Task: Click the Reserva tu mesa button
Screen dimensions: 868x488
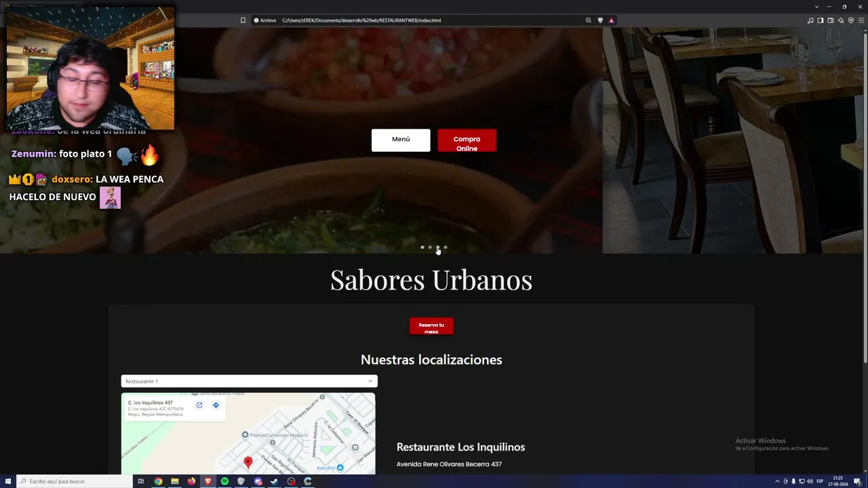Action: [x=431, y=326]
